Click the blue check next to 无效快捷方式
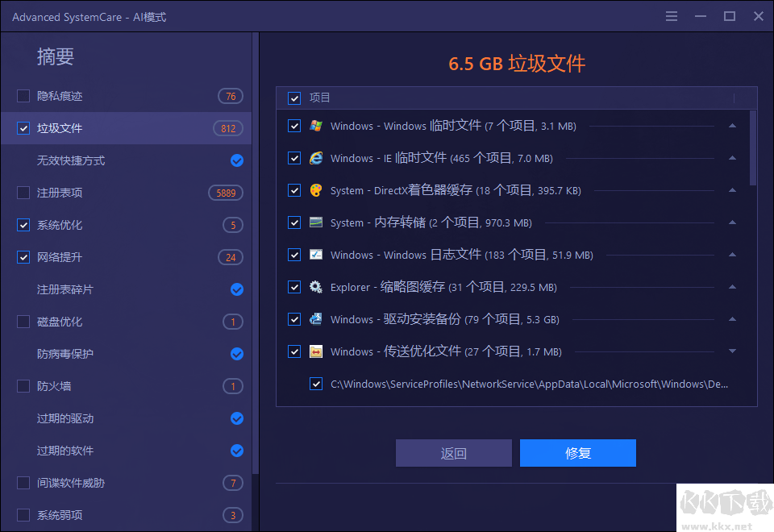This screenshot has height=532, width=774. [x=237, y=160]
